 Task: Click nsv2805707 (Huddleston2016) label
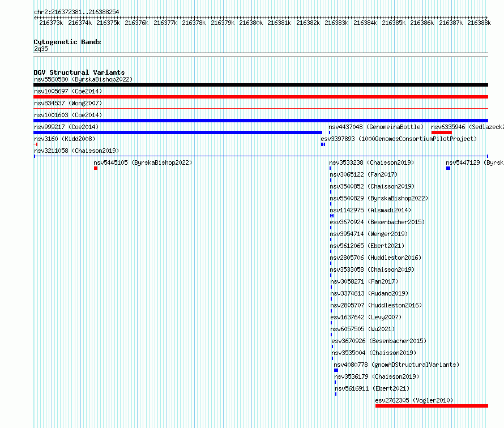tap(376, 305)
